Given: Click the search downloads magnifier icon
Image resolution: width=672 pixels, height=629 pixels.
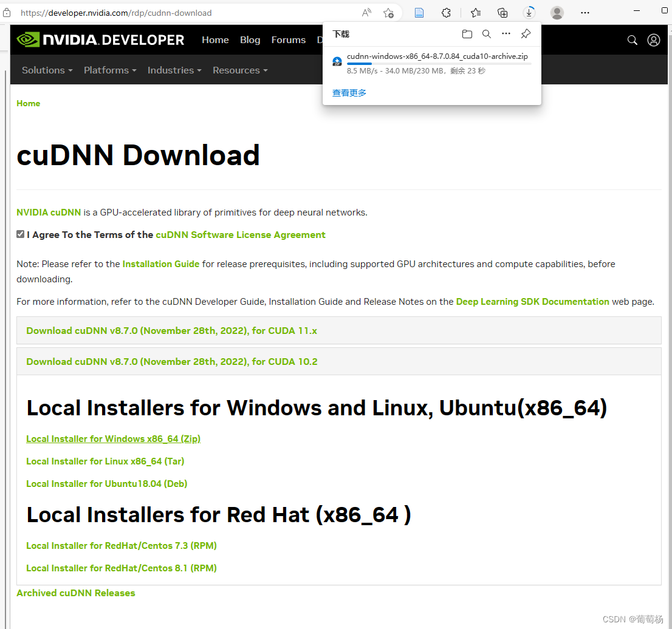Looking at the screenshot, I should pyautogui.click(x=487, y=34).
